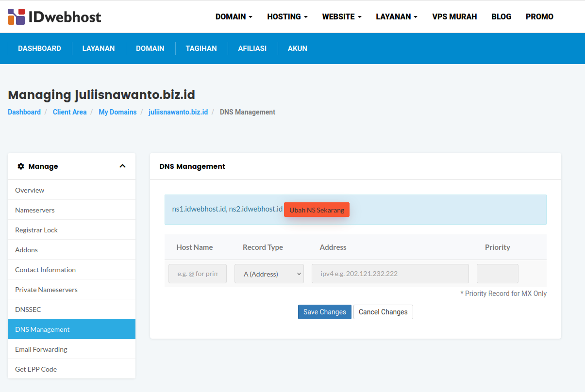This screenshot has width=585, height=392.
Task: Open Contact Information in the sidebar
Action: point(71,270)
